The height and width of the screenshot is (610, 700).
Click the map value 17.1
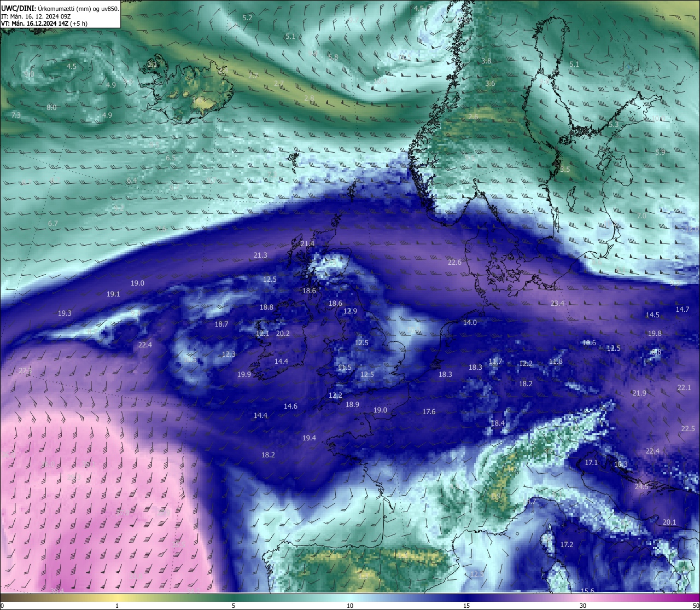pyautogui.click(x=591, y=463)
